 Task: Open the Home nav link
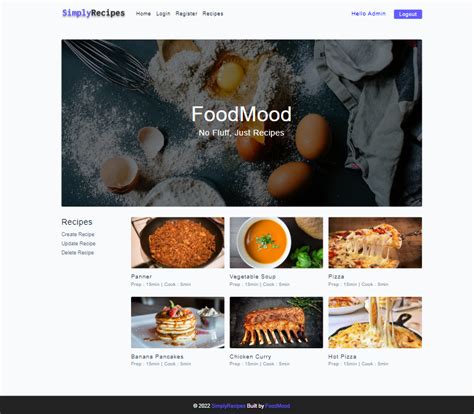coord(143,14)
